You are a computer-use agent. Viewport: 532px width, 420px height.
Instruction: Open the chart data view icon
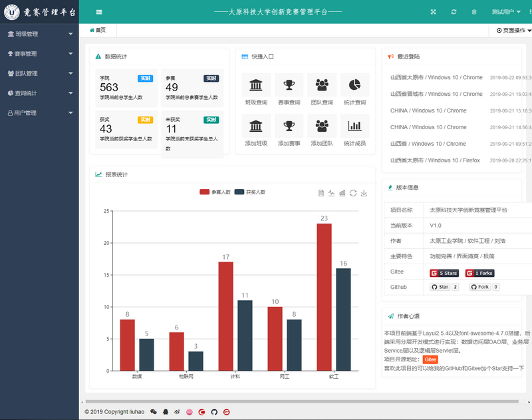point(321,193)
